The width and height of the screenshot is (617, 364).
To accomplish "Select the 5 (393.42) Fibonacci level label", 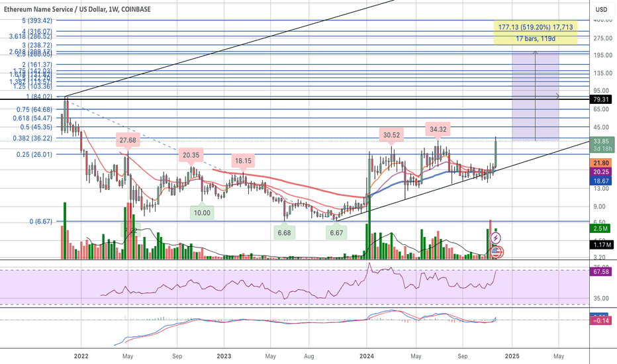I will (37, 21).
